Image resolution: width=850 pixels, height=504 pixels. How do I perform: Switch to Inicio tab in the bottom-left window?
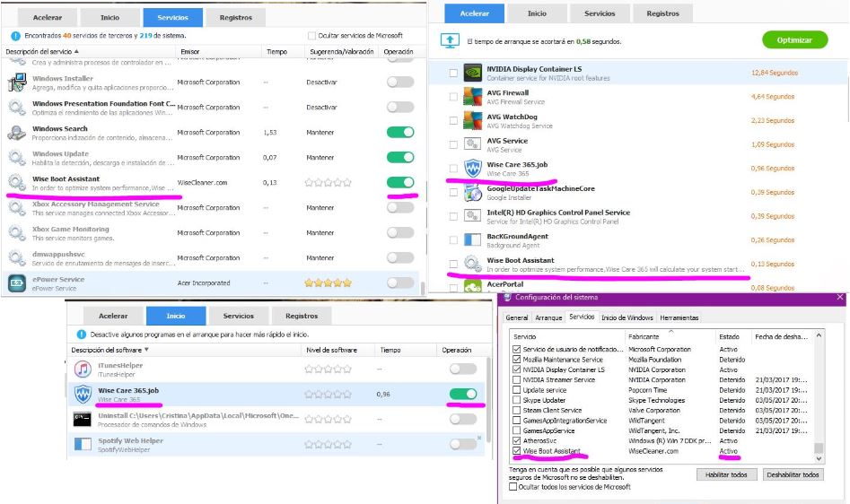click(176, 316)
